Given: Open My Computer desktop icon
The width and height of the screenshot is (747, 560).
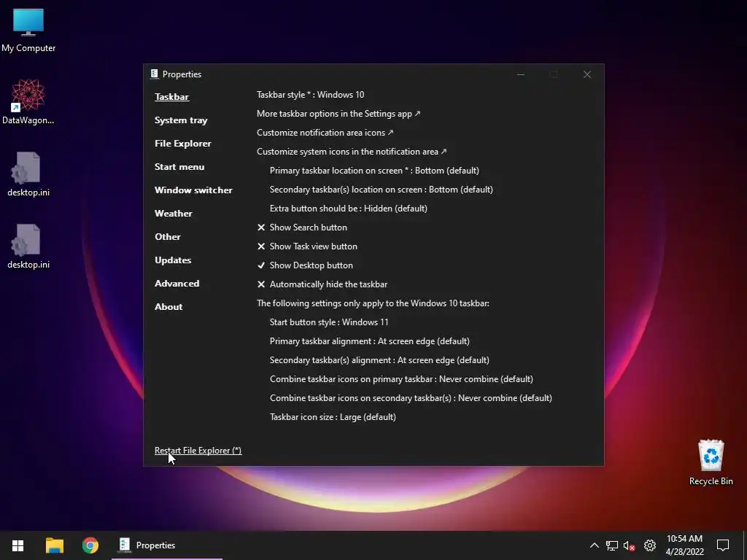Looking at the screenshot, I should 28,29.
